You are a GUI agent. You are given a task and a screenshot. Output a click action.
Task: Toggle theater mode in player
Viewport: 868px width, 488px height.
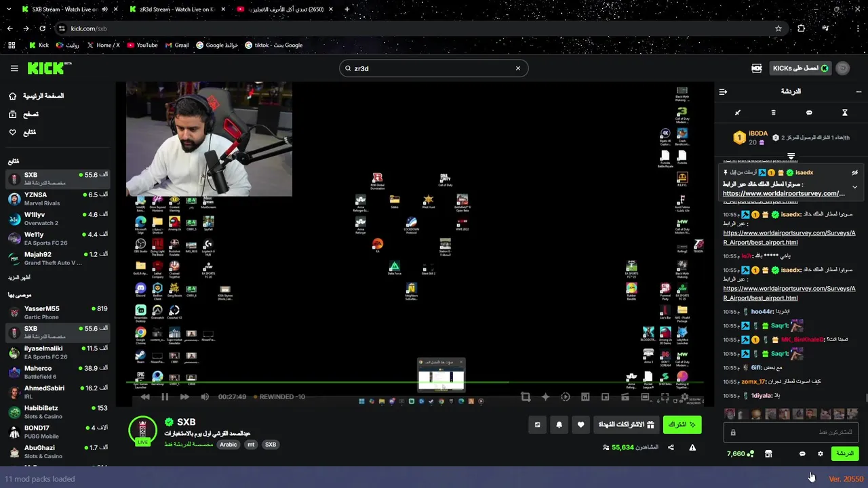[x=645, y=397]
